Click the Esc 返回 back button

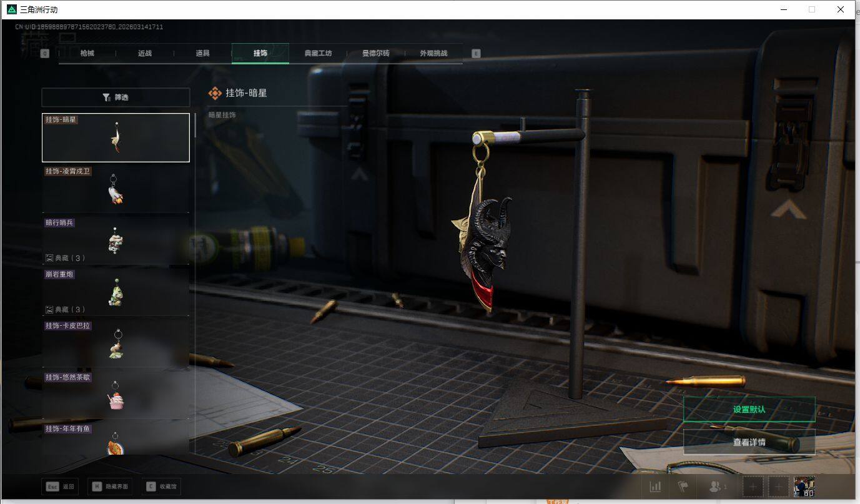[61, 487]
